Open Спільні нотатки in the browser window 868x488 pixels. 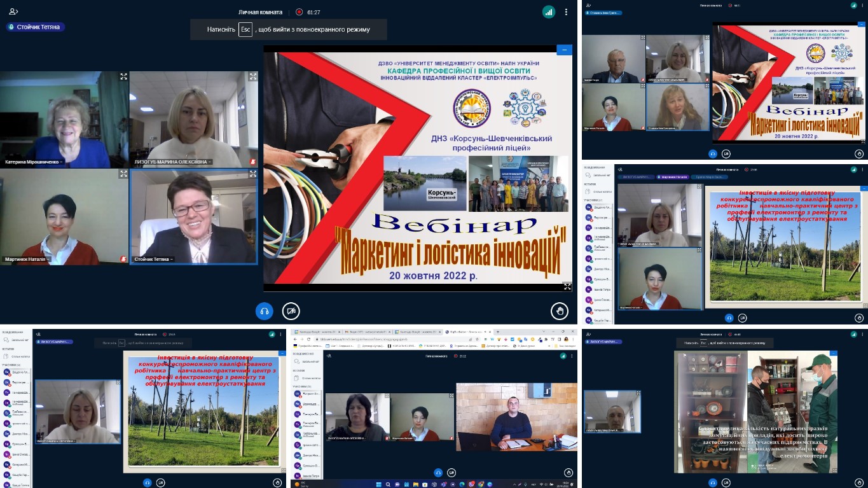(307, 378)
